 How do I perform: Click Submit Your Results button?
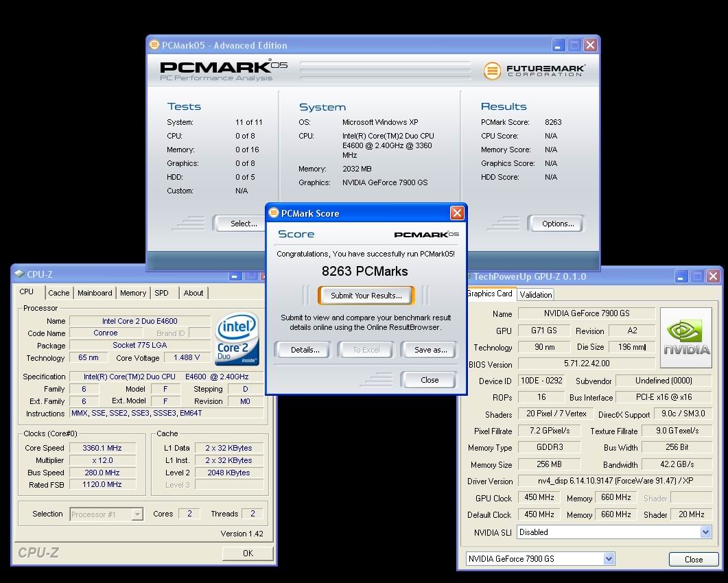[x=366, y=296]
